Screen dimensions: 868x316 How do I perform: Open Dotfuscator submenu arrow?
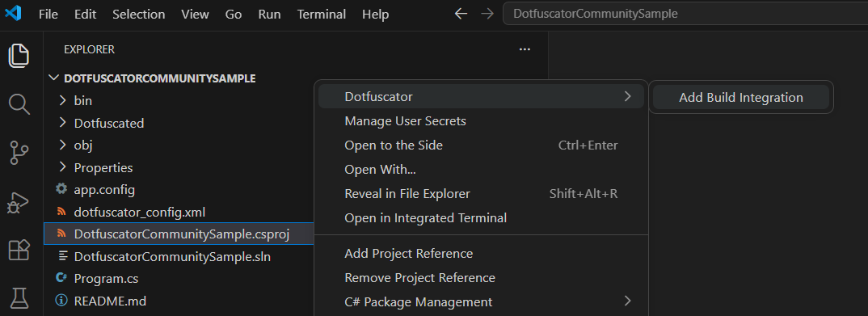pos(627,96)
